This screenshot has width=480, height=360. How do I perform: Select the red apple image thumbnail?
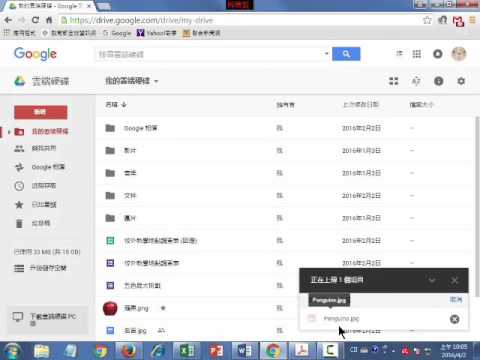110,308
